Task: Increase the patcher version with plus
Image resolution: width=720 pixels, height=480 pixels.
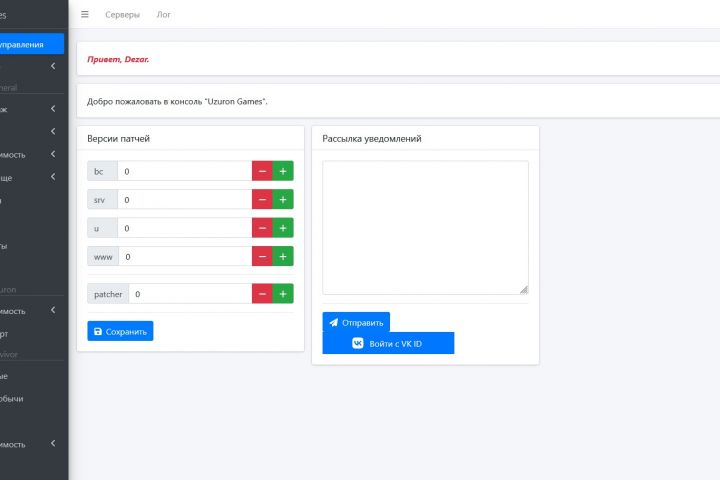Action: tap(283, 294)
